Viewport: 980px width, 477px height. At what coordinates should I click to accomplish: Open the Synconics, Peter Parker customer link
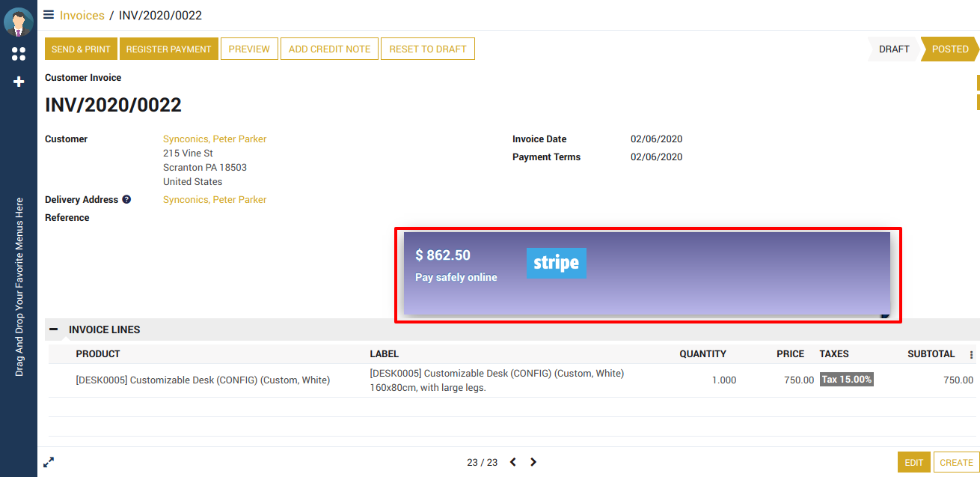coord(215,139)
